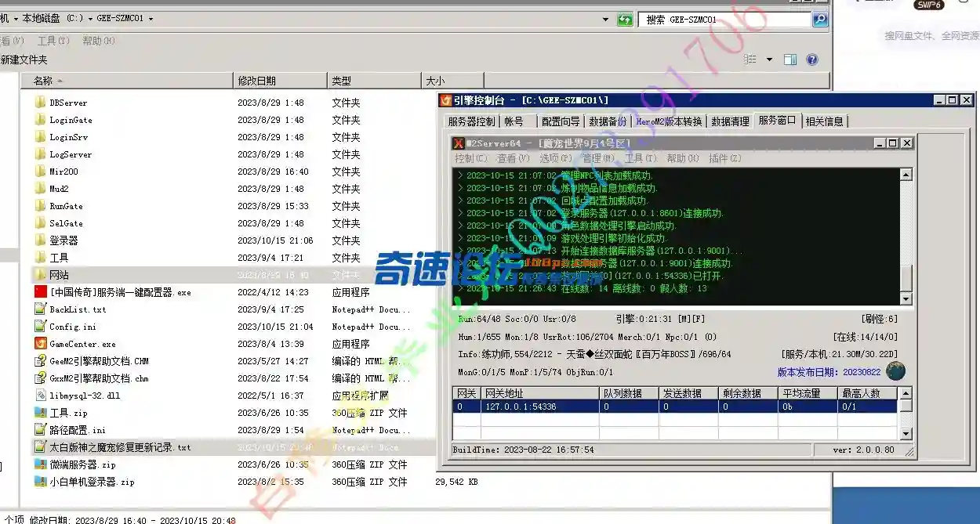This screenshot has height=524, width=980.
Task: Select the LogServer folder name
Action: [x=71, y=154]
